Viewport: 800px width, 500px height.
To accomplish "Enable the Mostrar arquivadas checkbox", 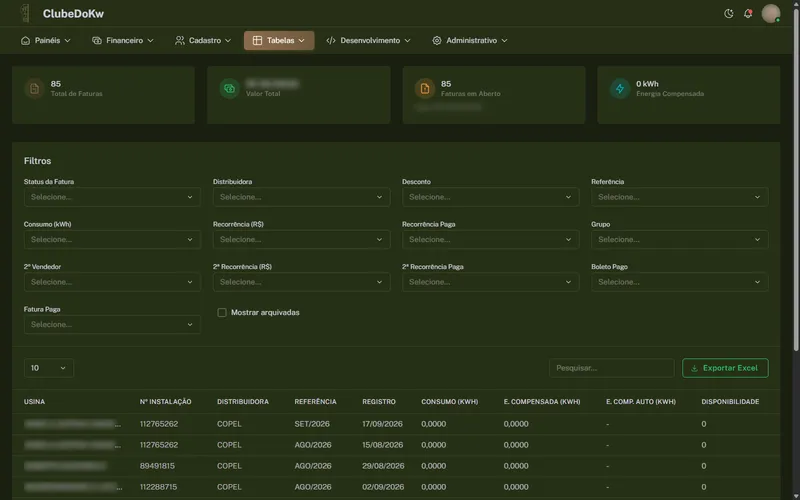I will [x=222, y=313].
